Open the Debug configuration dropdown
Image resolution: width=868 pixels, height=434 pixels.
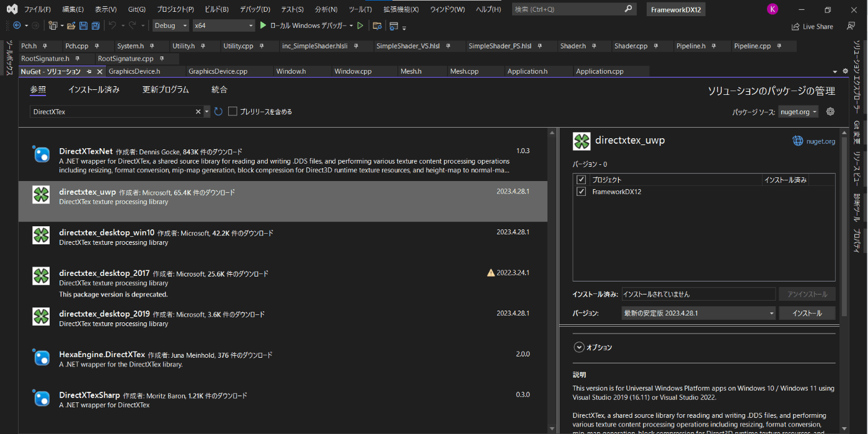pos(170,25)
